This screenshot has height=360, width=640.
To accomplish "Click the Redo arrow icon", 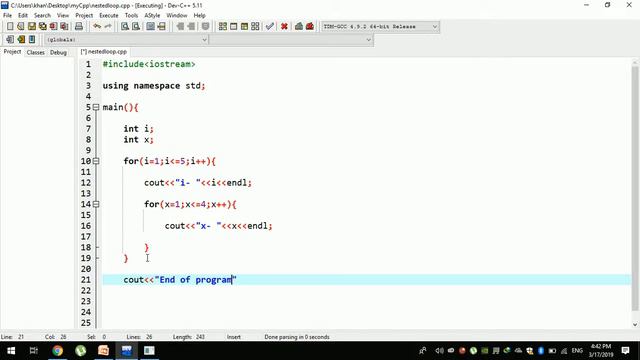I will pos(108,27).
